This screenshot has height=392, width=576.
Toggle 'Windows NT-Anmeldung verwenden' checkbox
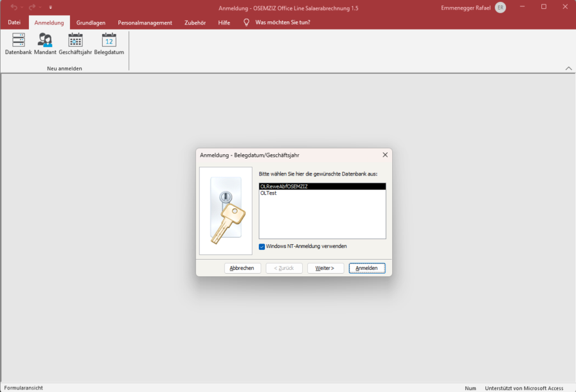pyautogui.click(x=263, y=246)
